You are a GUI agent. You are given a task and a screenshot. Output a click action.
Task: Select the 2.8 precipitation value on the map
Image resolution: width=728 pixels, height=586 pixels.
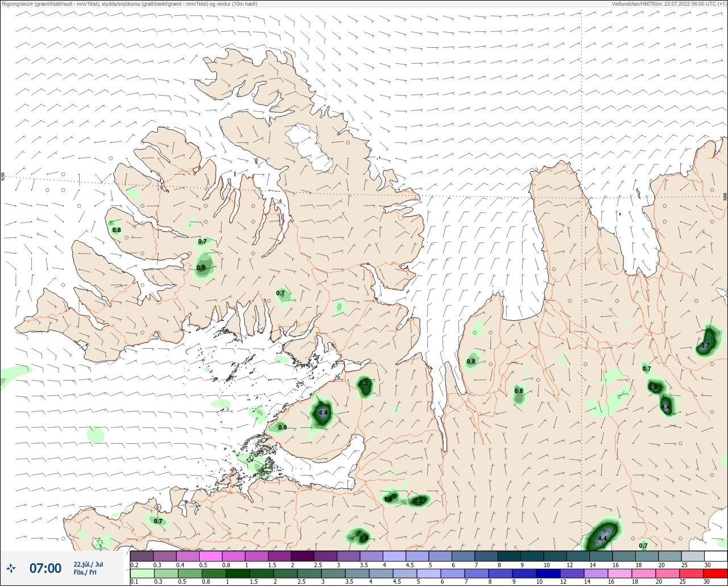coord(653,387)
